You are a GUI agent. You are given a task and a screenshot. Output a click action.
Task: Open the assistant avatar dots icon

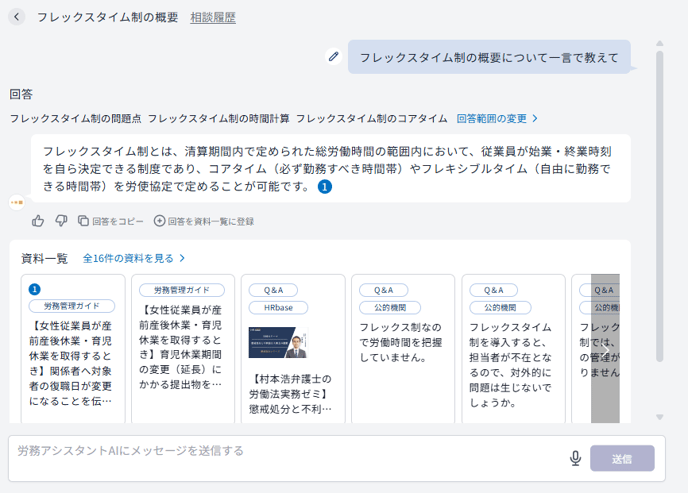tap(17, 202)
